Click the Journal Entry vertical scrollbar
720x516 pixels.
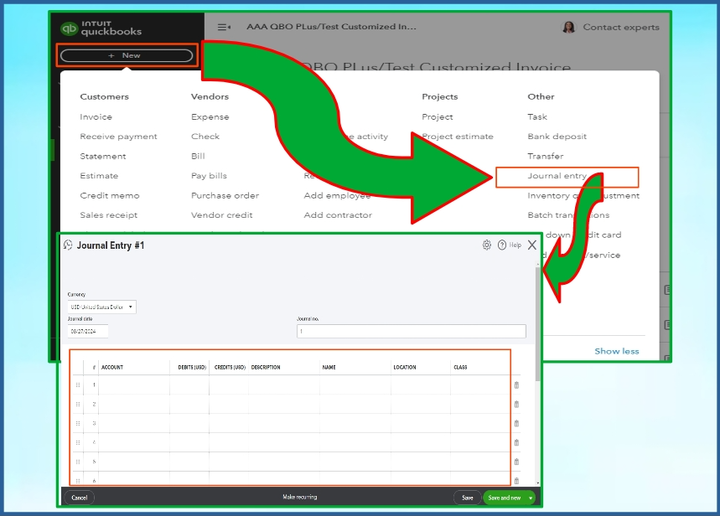click(538, 324)
